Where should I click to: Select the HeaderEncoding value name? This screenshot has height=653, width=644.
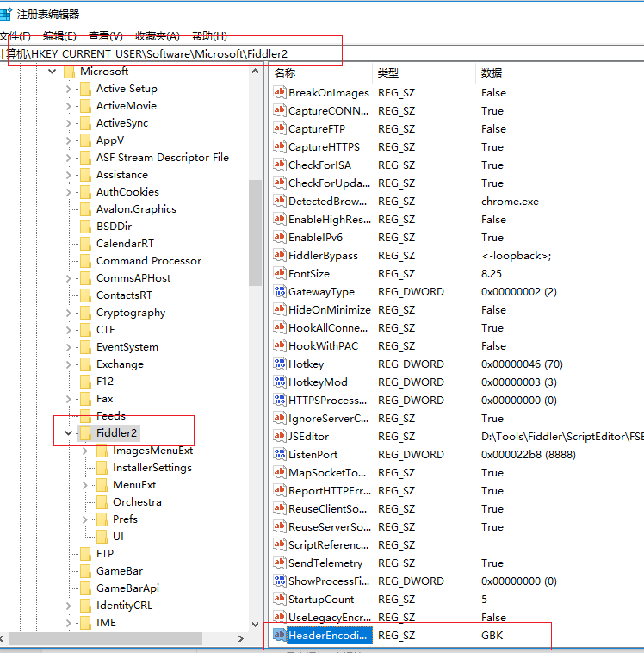point(328,636)
